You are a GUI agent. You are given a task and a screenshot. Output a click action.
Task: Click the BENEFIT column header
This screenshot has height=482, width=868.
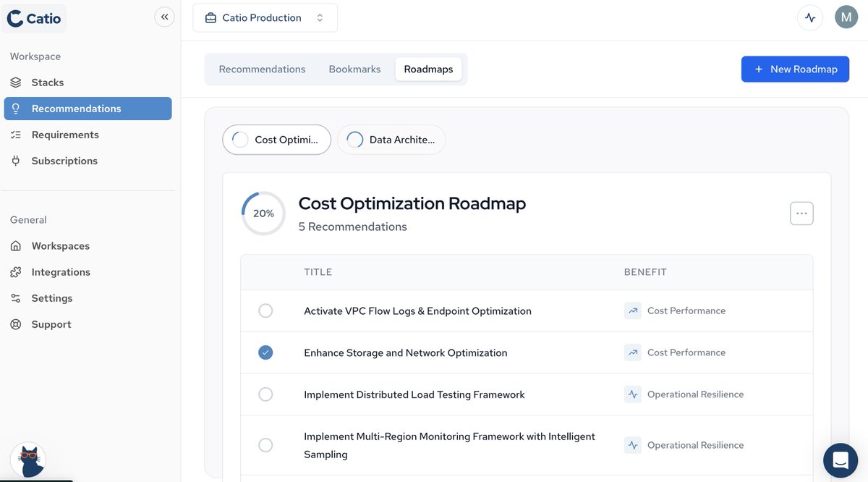coord(645,273)
